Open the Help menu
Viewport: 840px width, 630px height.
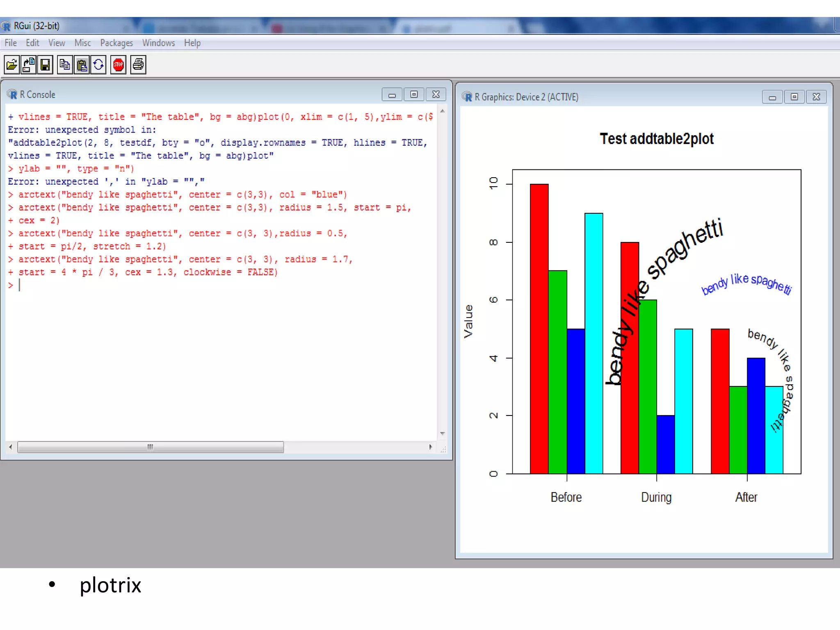point(192,43)
